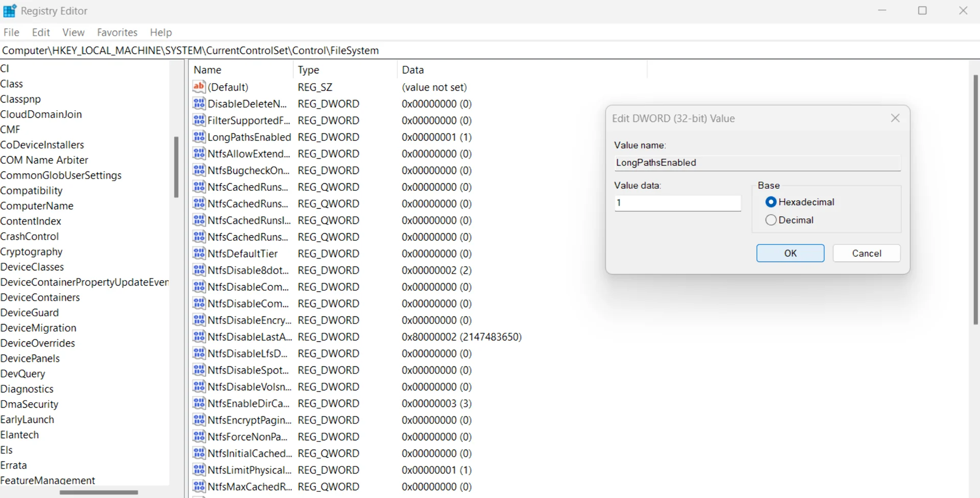Click the (Default) string value icon
Viewport: 980px width, 498px height.
[x=199, y=87]
